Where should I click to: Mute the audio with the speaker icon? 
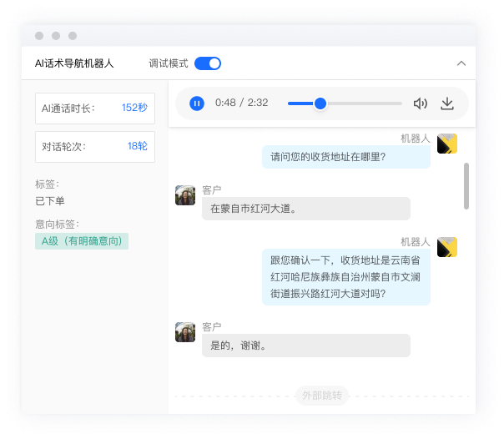[x=421, y=103]
